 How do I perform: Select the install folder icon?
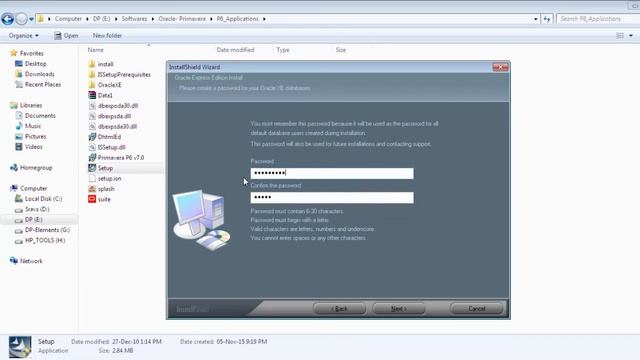[x=92, y=64]
